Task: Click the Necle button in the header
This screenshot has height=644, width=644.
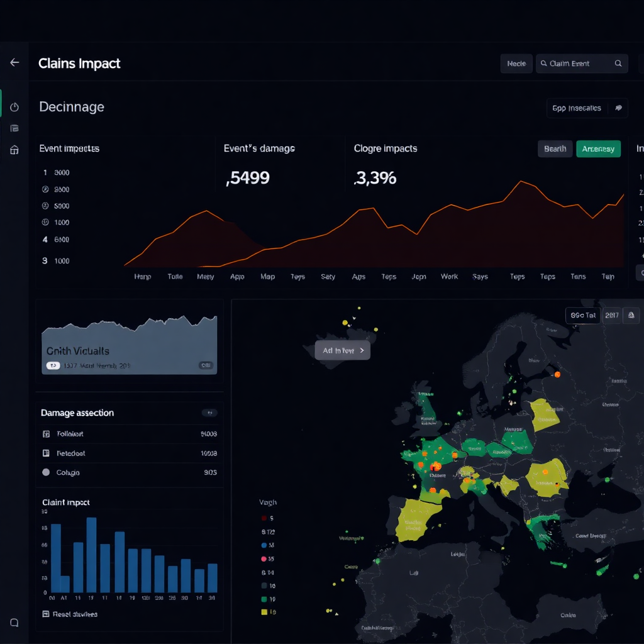Action: pos(516,64)
